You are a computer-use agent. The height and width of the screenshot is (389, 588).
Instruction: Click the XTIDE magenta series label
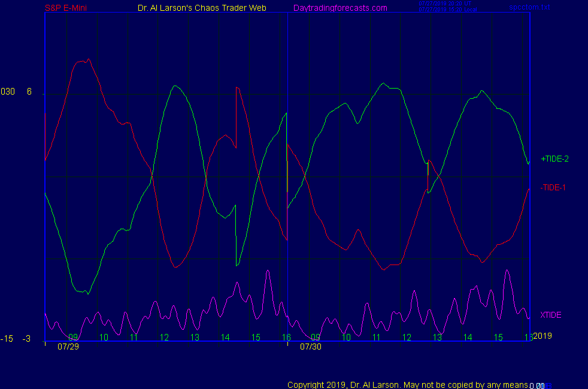[x=550, y=315]
